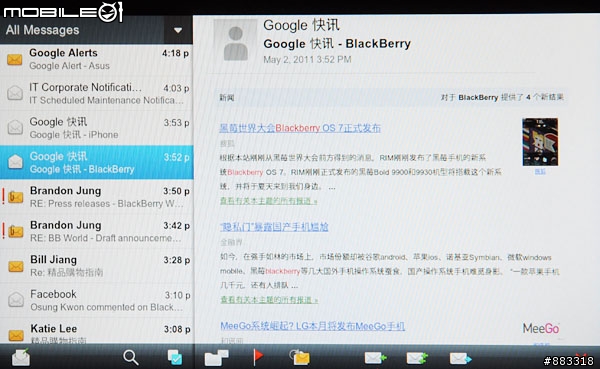
Task: Tap the BlackBerry news thumbnail image
Action: click(x=540, y=142)
